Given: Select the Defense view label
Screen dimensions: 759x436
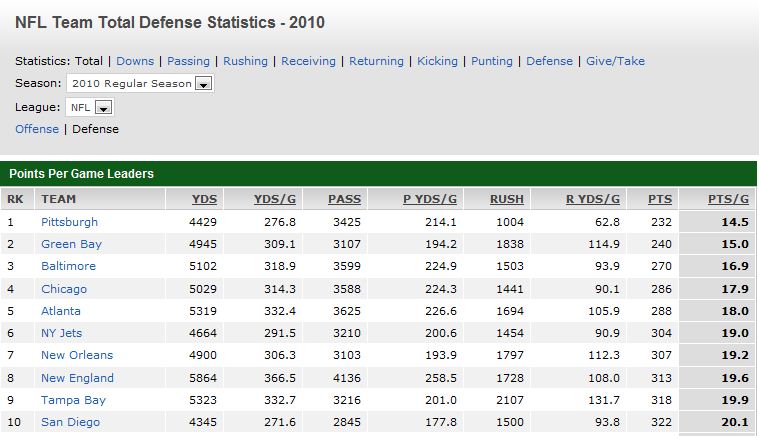Looking at the screenshot, I should point(95,129).
